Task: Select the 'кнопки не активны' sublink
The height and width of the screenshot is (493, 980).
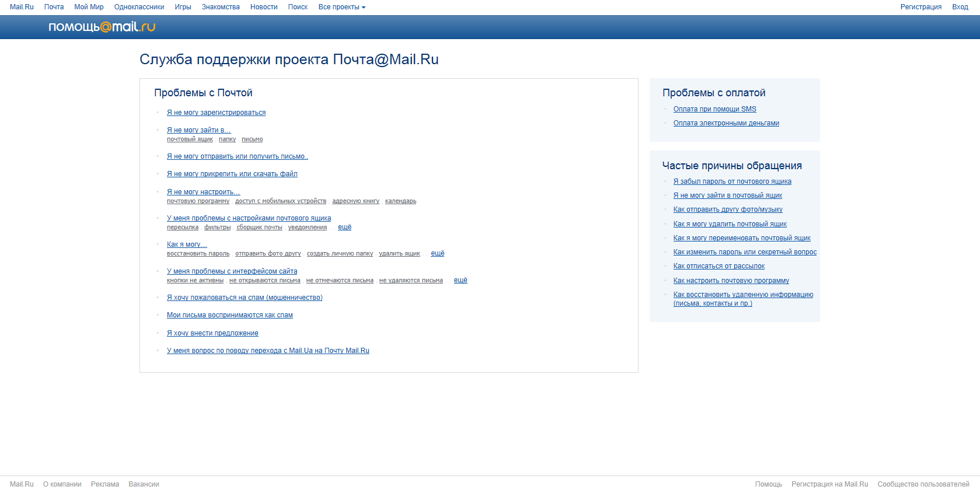Action: tap(195, 281)
